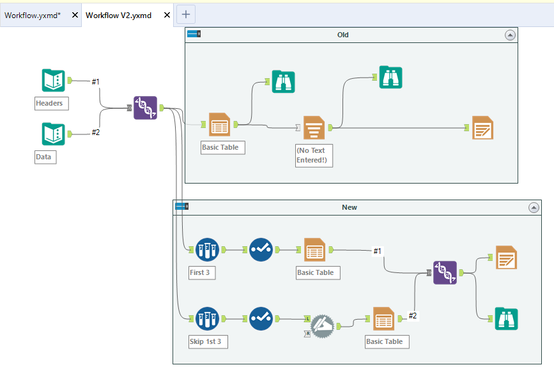554x371 pixels.
Task: Click the #1 connection label from Headers
Action: click(95, 82)
